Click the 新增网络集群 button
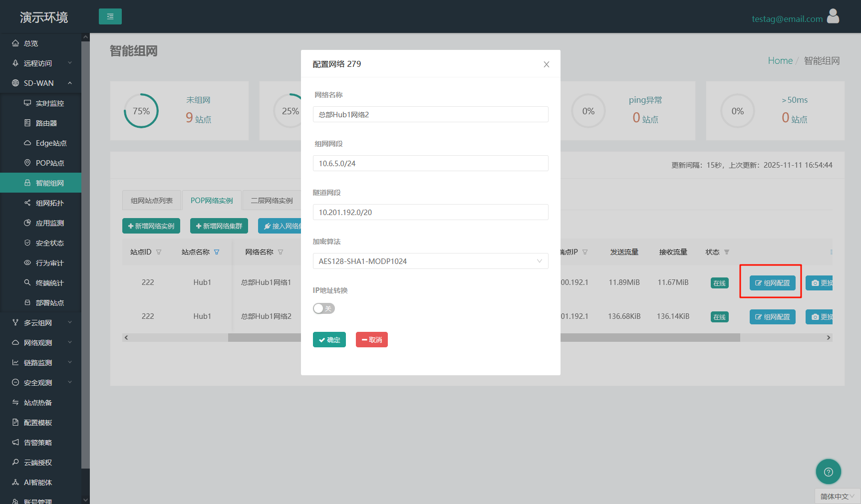 pyautogui.click(x=219, y=226)
